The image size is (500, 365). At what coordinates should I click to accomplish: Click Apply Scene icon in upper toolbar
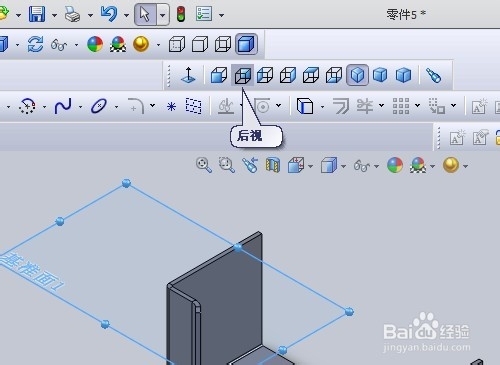pos(118,44)
